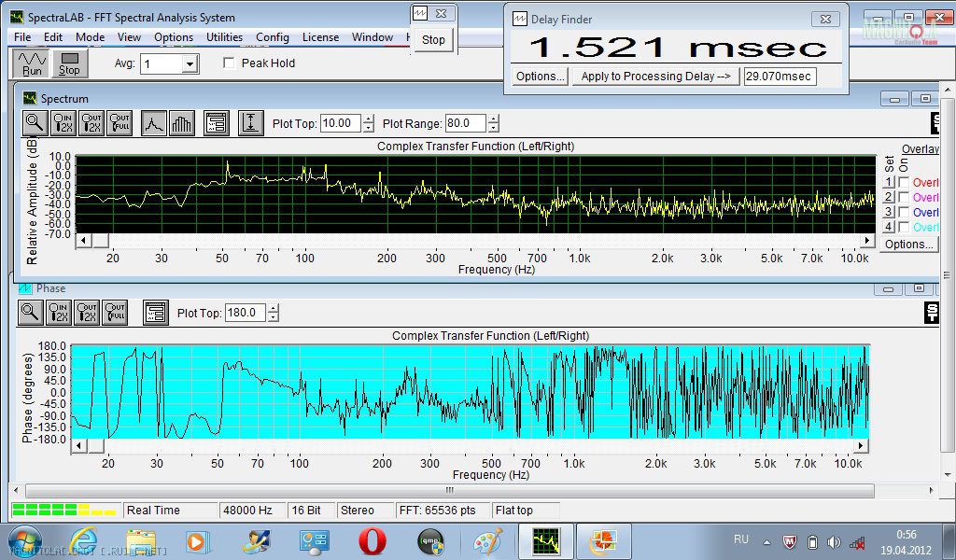956x560 pixels.
Task: Decrease the Phase Plot Top value
Action: (274, 317)
